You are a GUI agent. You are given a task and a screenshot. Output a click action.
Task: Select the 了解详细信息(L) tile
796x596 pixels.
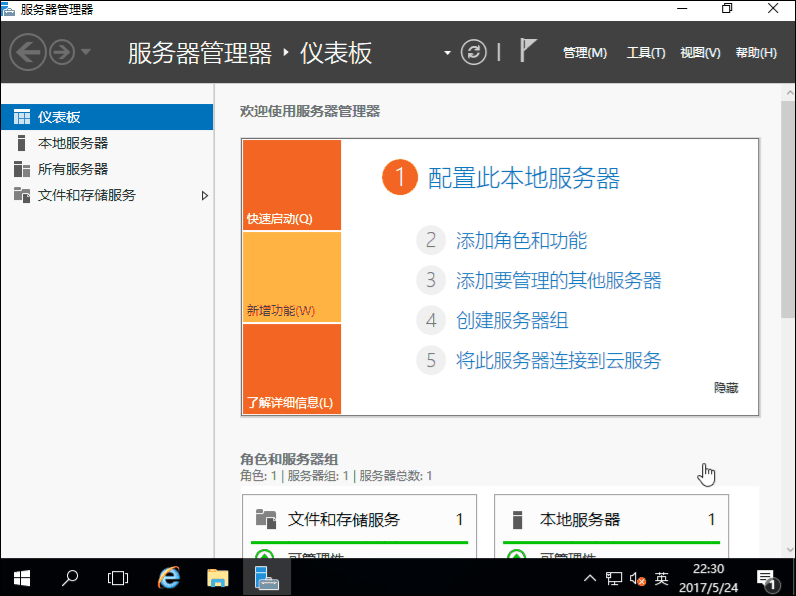click(292, 369)
